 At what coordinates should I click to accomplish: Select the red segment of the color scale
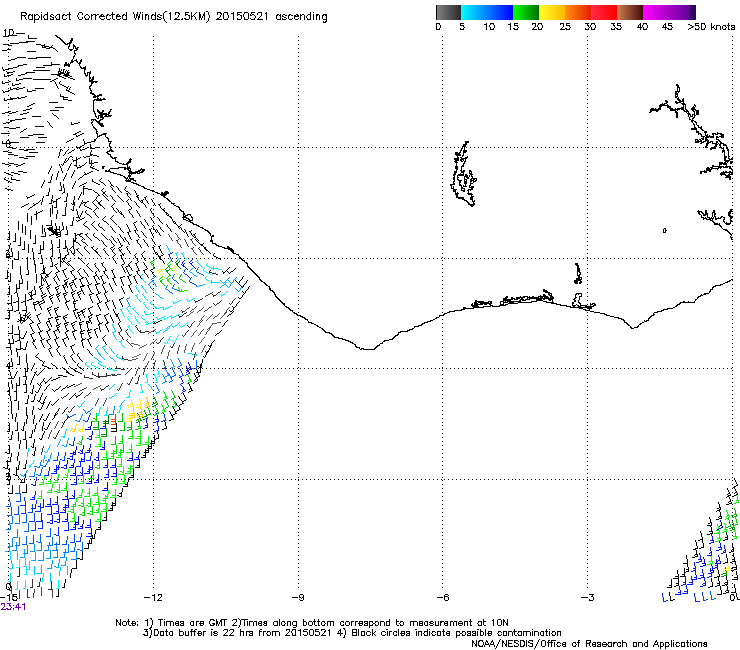[604, 12]
